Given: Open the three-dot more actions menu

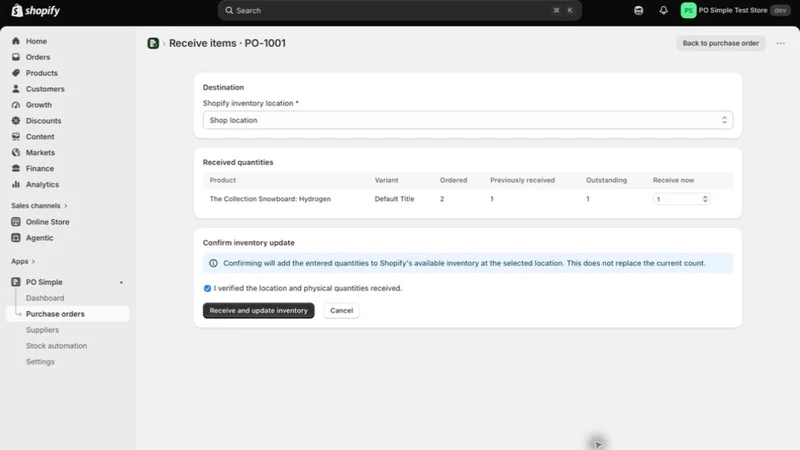Looking at the screenshot, I should 781,43.
